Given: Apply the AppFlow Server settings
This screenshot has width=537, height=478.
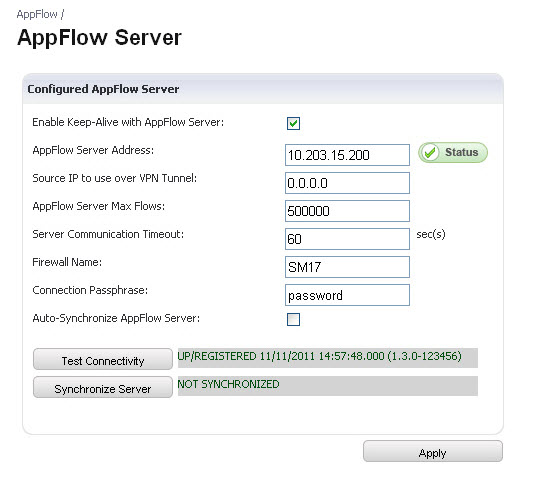Looking at the screenshot, I should [x=433, y=451].
